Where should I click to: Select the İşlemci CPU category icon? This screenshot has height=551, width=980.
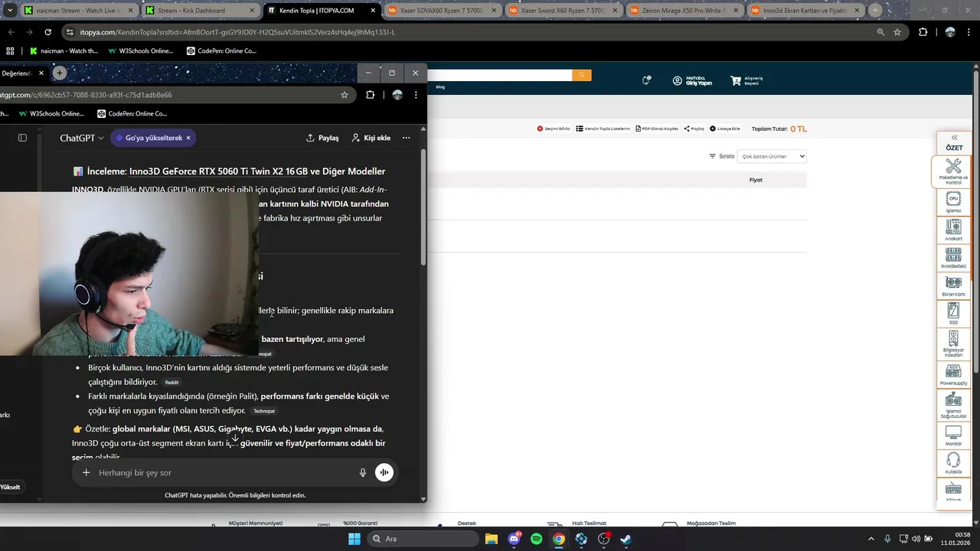953,202
